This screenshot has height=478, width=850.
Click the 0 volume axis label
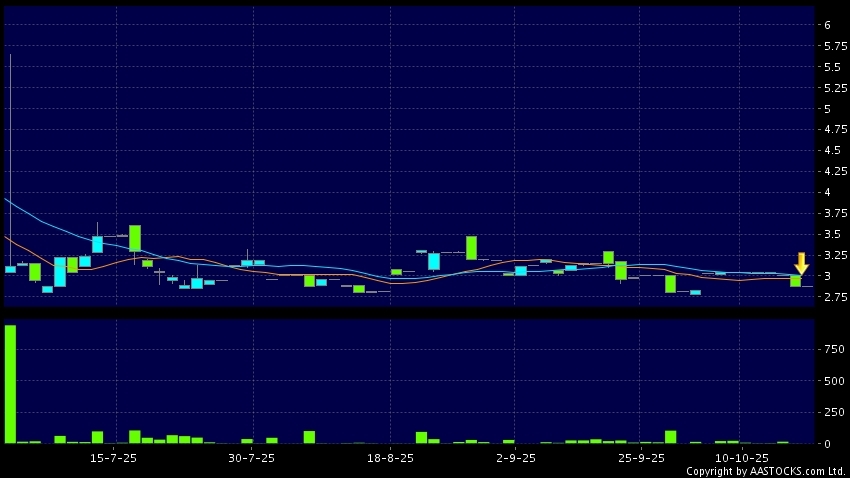pos(826,443)
